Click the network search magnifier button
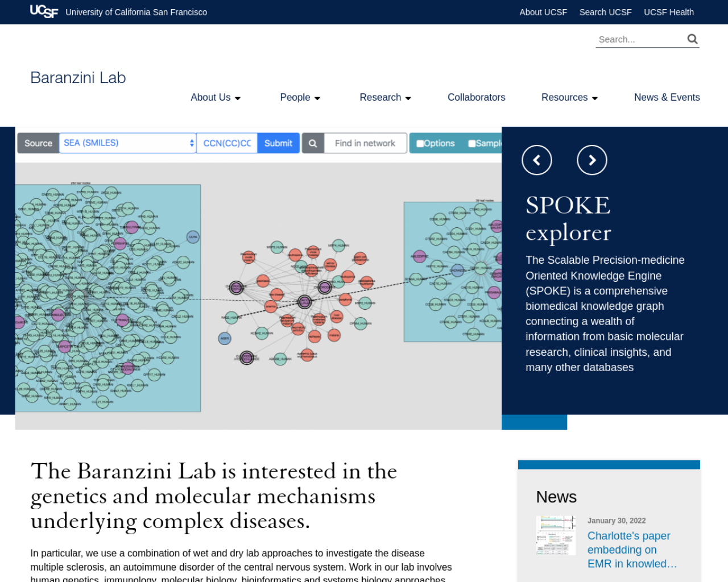The image size is (728, 582). pos(313,143)
